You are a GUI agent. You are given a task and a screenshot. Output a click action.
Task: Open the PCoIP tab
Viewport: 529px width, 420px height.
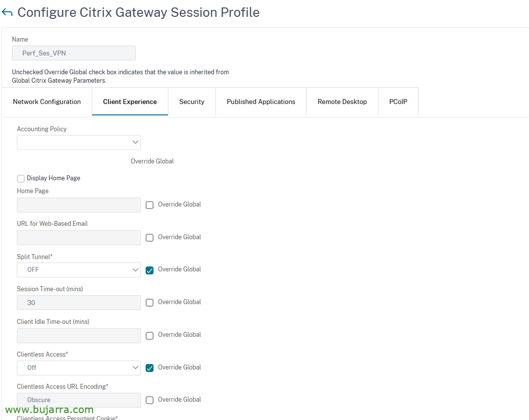(x=398, y=102)
